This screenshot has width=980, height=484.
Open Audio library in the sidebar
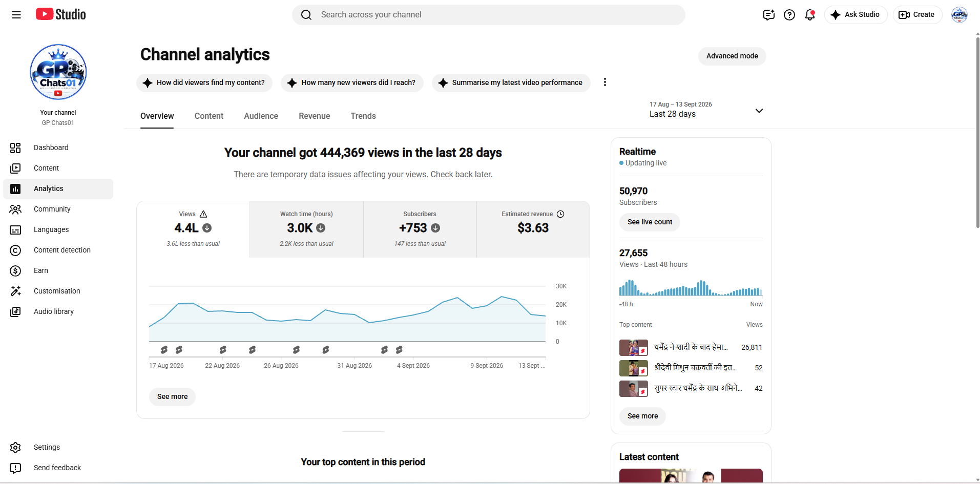58,312
